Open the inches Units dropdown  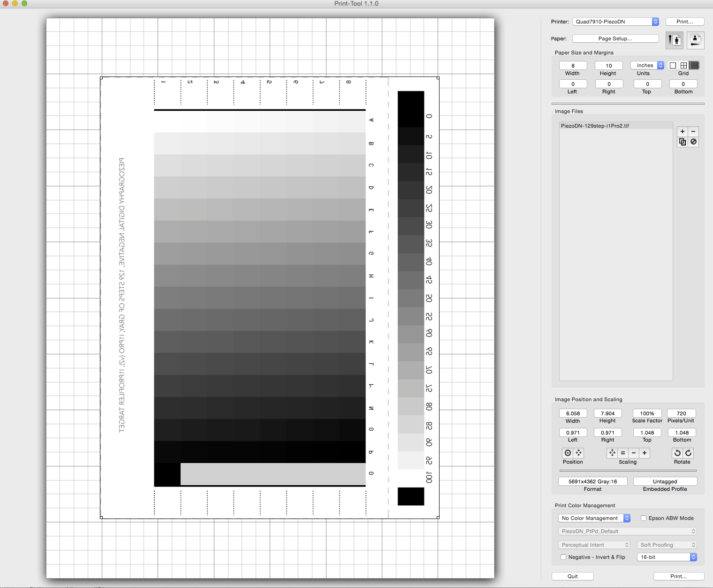tap(647, 65)
